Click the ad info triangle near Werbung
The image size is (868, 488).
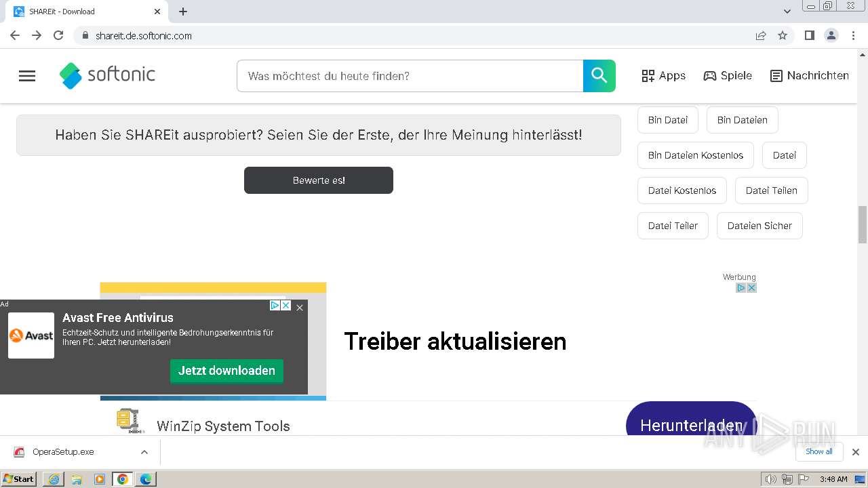(741, 288)
